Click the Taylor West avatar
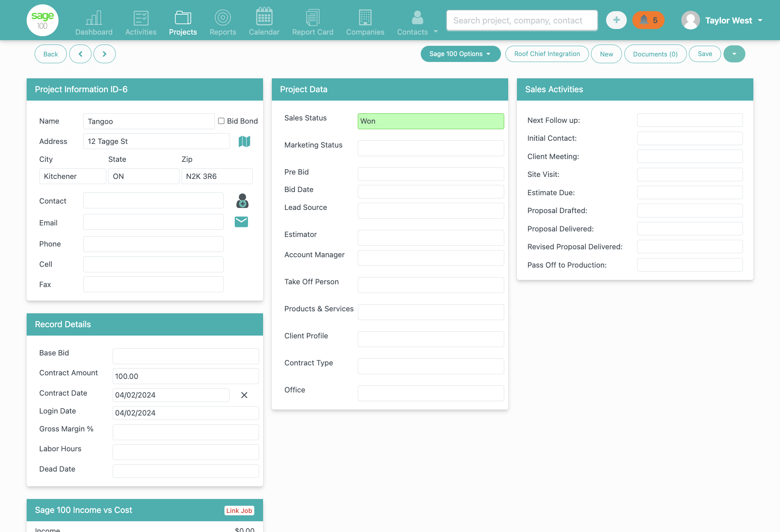This screenshot has width=780, height=532. pos(691,20)
